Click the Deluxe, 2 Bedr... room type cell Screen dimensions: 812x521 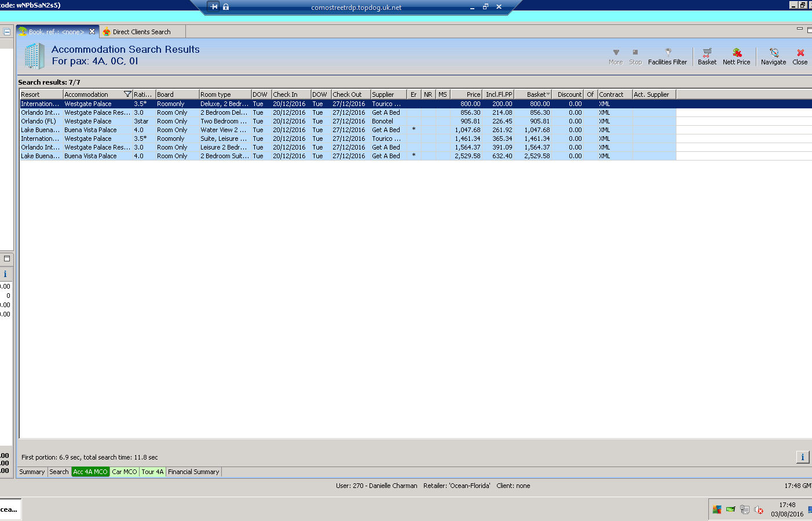point(225,104)
